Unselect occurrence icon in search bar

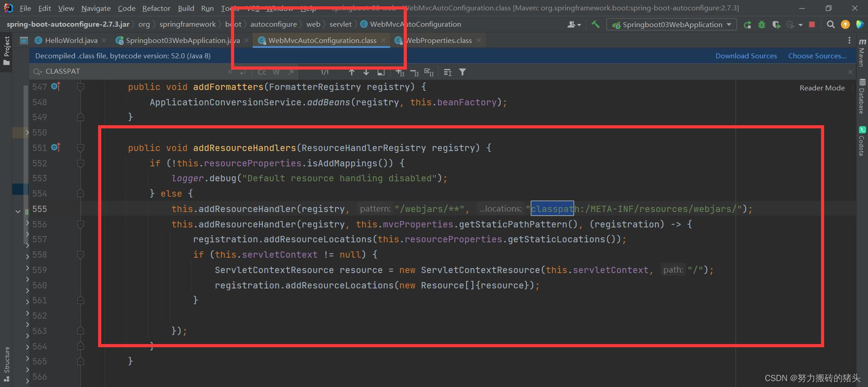coord(415,72)
